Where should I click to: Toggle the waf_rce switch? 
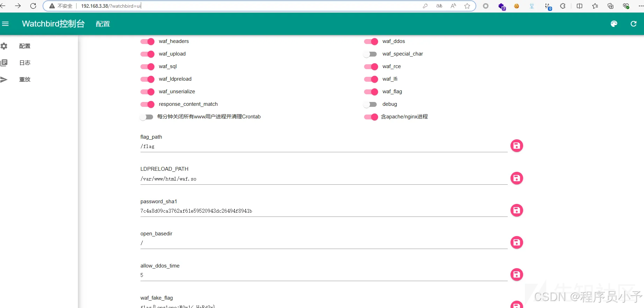371,67
